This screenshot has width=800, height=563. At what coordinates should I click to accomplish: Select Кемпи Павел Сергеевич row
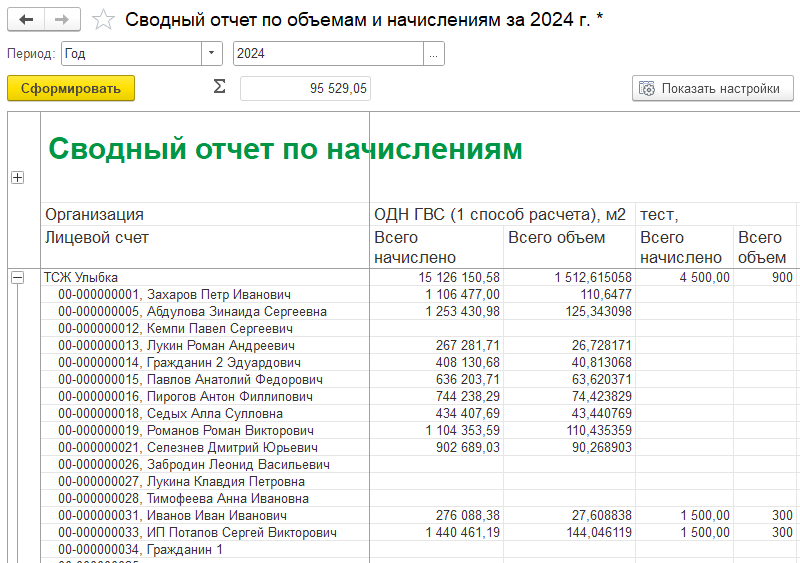coord(205,328)
